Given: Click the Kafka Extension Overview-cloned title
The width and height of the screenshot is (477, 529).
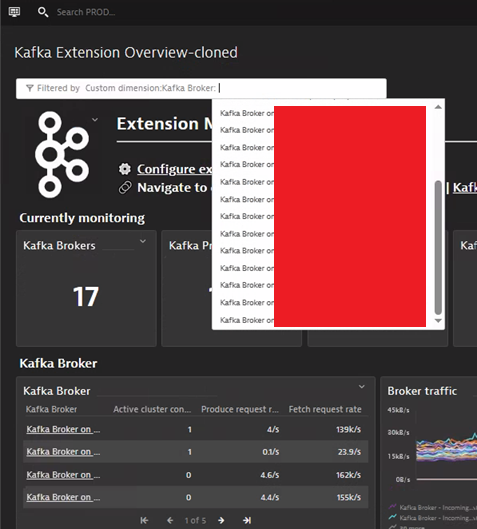Looking at the screenshot, I should pos(126,53).
